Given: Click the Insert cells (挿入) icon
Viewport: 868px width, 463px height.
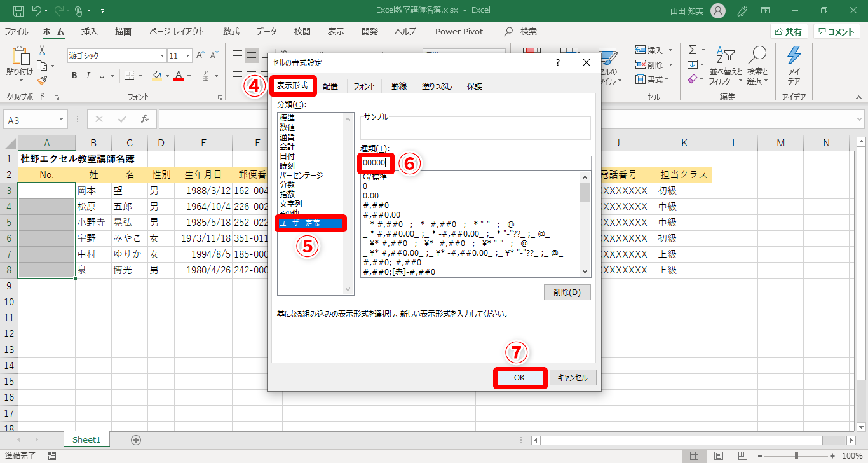Looking at the screenshot, I should click(641, 50).
